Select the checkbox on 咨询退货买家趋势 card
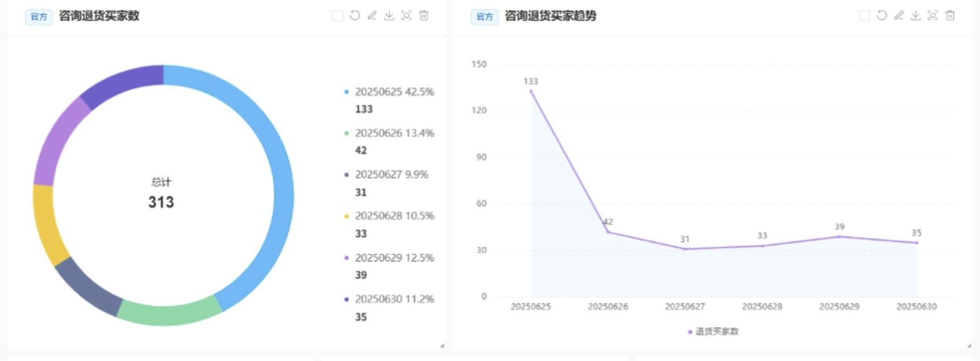The height and width of the screenshot is (361, 980). [x=864, y=16]
